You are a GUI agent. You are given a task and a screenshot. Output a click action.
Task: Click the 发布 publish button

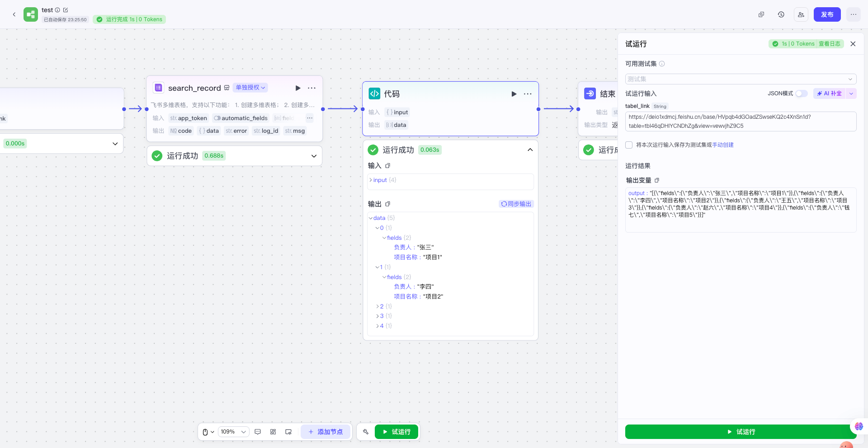click(827, 14)
